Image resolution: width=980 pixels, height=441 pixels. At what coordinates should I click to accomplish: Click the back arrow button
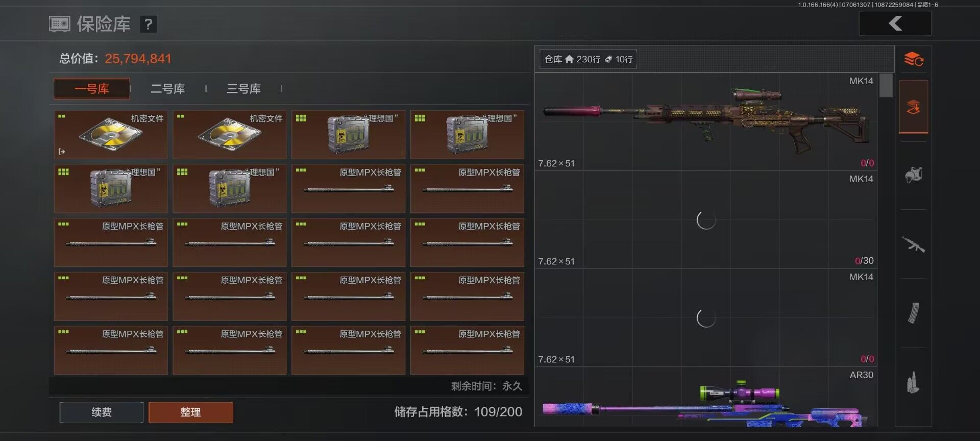[x=895, y=23]
